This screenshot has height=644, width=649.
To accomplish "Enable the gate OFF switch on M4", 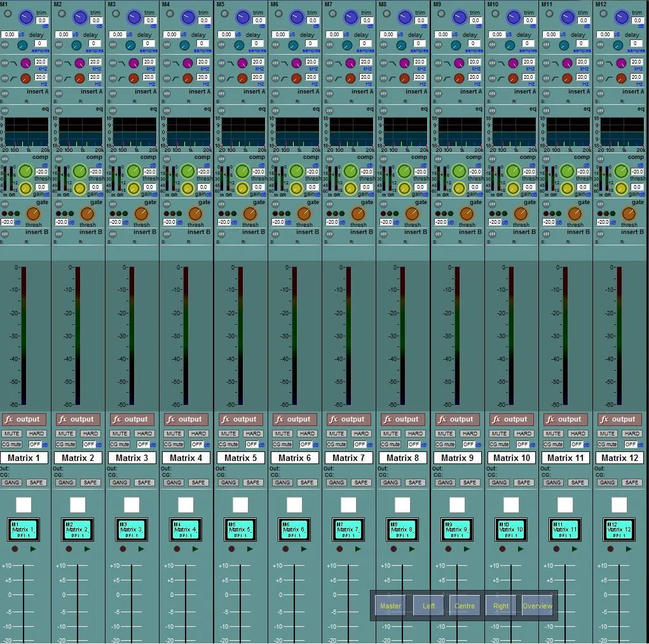I will pyautogui.click(x=167, y=203).
